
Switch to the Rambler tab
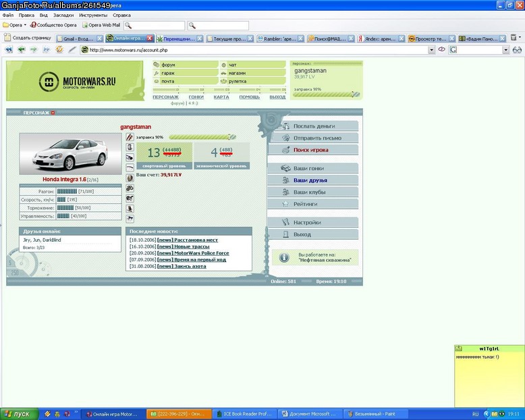(280, 38)
